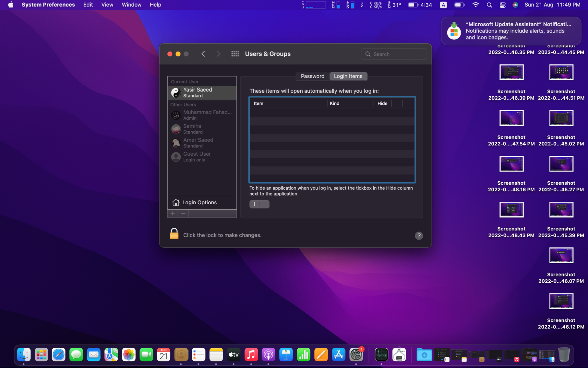Screen dimensions: 588x368
Task: Open App Store from the Dock
Action: tap(339, 354)
